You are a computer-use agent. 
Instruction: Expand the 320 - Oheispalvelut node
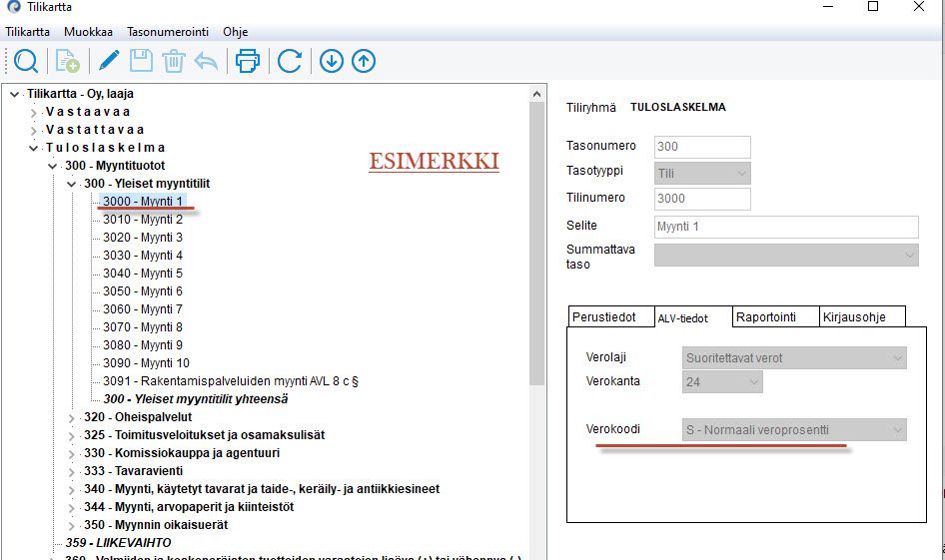(x=72, y=418)
